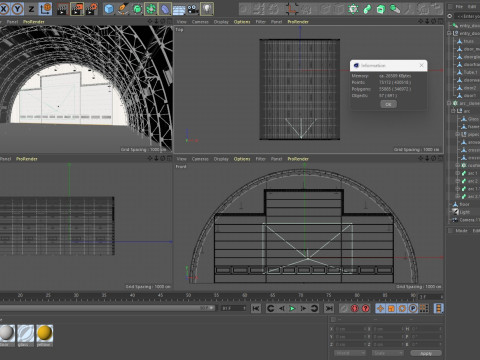This screenshot has width=480, height=360.
Task: Open Display menu in Front viewport
Action: tap(221, 159)
